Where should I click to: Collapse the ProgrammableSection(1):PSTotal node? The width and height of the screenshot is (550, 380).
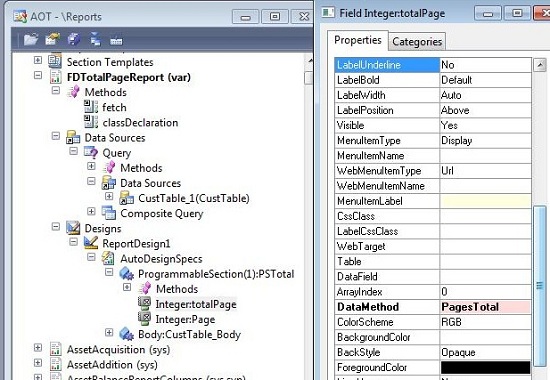(109, 272)
